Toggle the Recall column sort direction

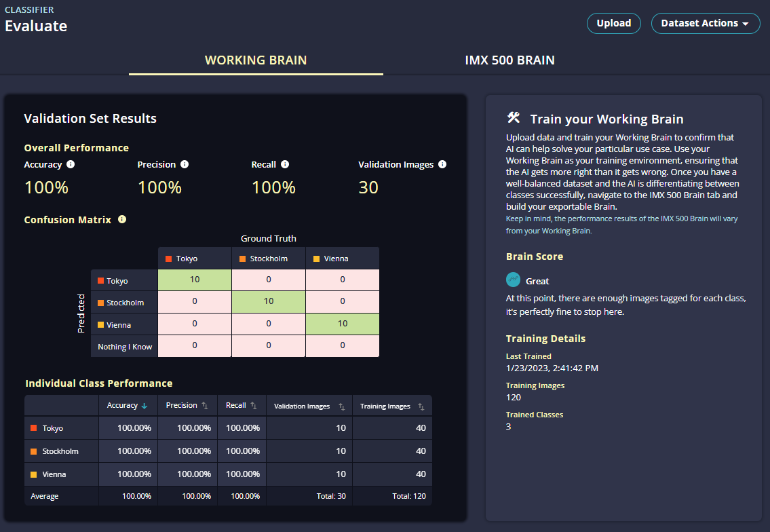(252, 405)
